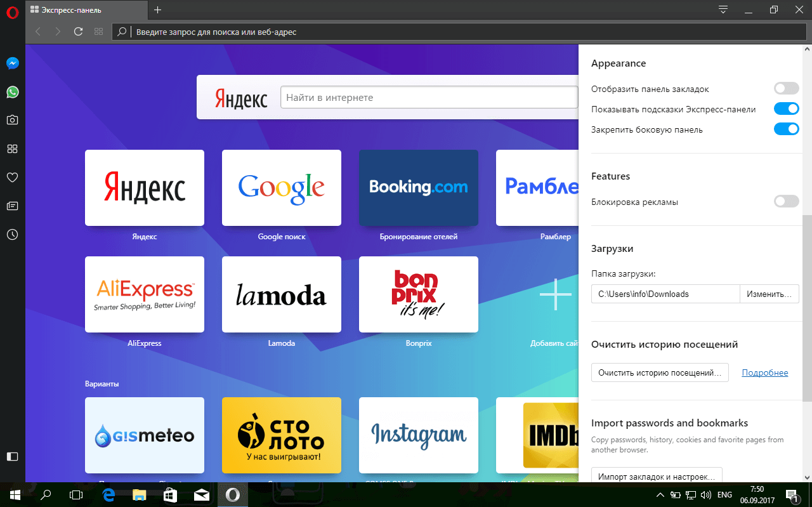The width and height of the screenshot is (812, 507).
Task: Open a new tab with the plus button
Action: point(157,10)
